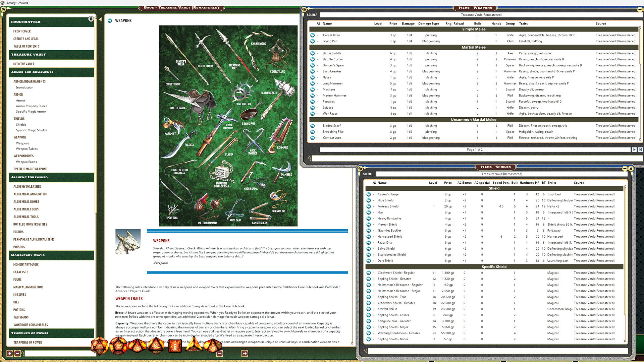This screenshot has width=644, height=362.
Task: Roll the d6 die
Action: (x=174, y=346)
